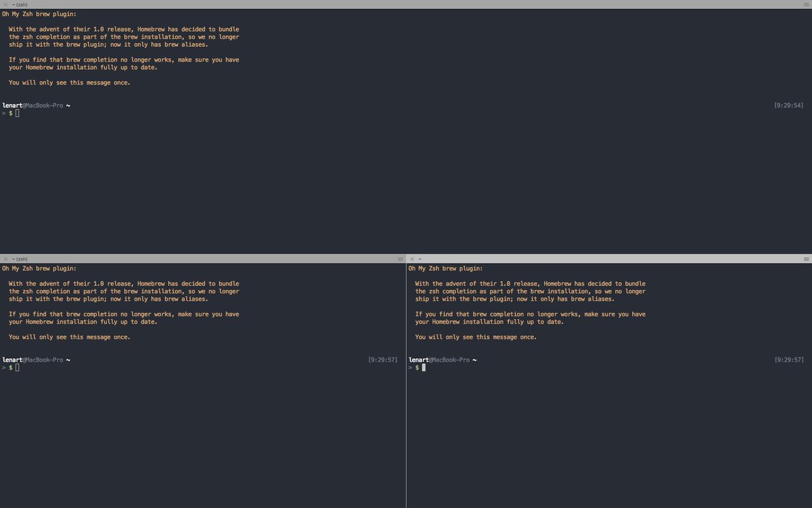Click 'lenart@MacBook-Pro ~' in the bottom-left pane
This screenshot has height=508, width=812.
pyautogui.click(x=36, y=360)
